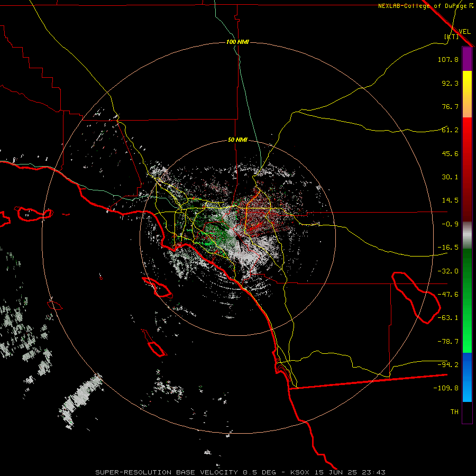476x476 pixels.
Task: Click the -47.6 velocity scale value
Action: click(x=448, y=295)
